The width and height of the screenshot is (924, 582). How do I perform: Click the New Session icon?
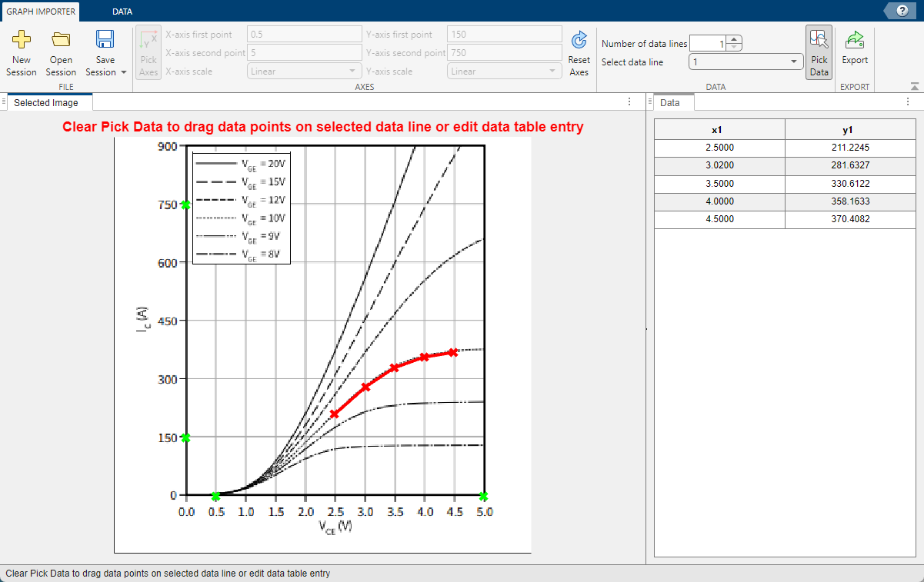click(21, 40)
